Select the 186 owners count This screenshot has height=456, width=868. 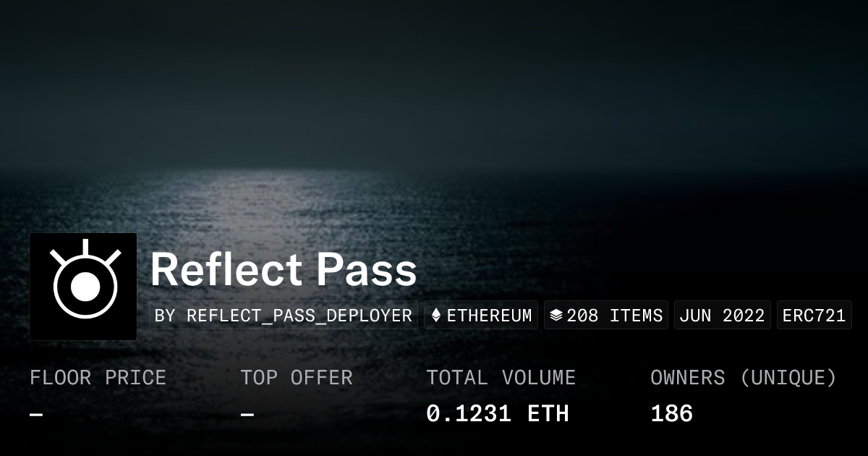coord(671,414)
